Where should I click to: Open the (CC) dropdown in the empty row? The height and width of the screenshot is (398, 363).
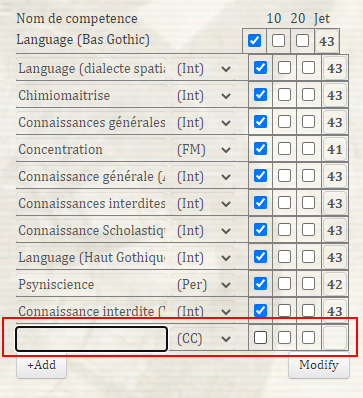[x=203, y=339]
